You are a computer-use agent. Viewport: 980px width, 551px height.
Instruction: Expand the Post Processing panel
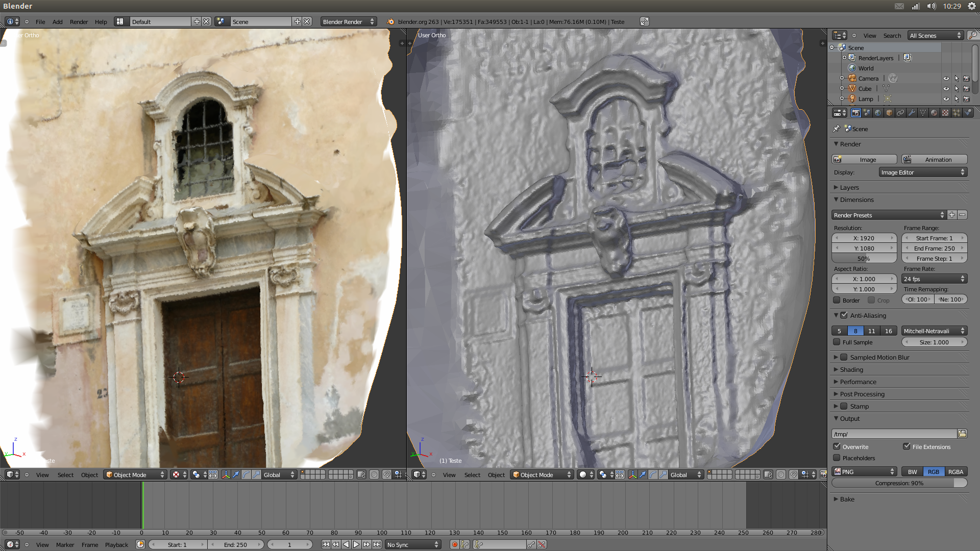coord(862,394)
